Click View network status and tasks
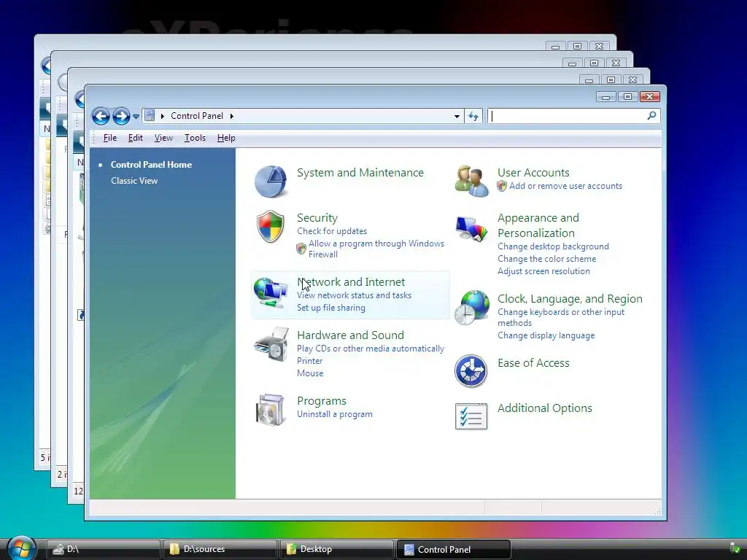This screenshot has height=560, width=747. (354, 295)
